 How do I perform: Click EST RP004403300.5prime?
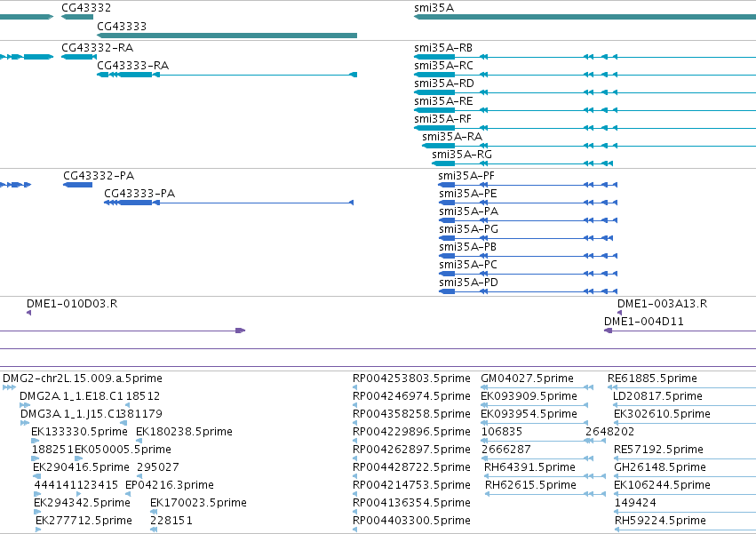[x=411, y=521]
